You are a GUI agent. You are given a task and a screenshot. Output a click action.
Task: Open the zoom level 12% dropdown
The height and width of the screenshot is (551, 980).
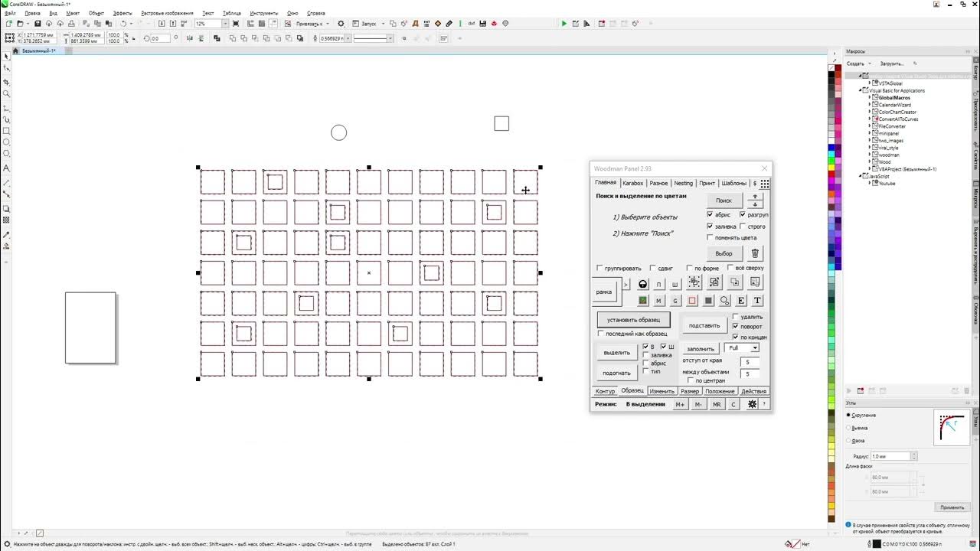[224, 24]
